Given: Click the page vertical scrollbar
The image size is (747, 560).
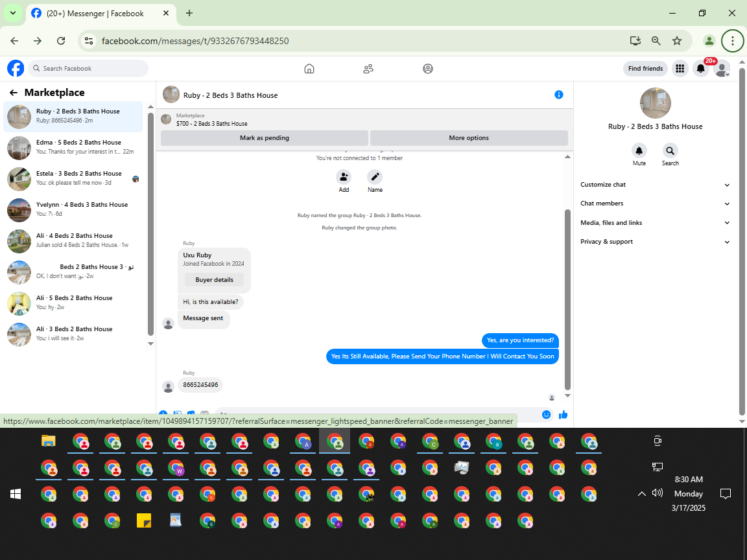Looking at the screenshot, I should (x=742, y=240).
